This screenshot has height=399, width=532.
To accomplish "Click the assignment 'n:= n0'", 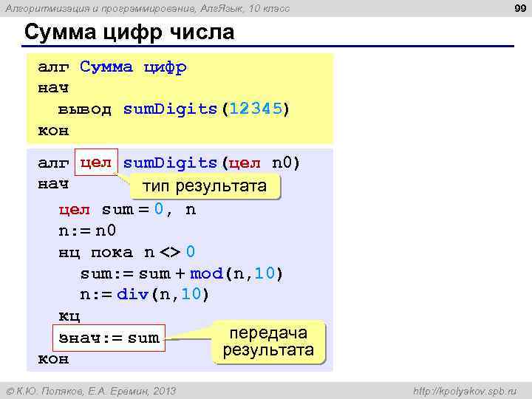I will click(87, 231).
